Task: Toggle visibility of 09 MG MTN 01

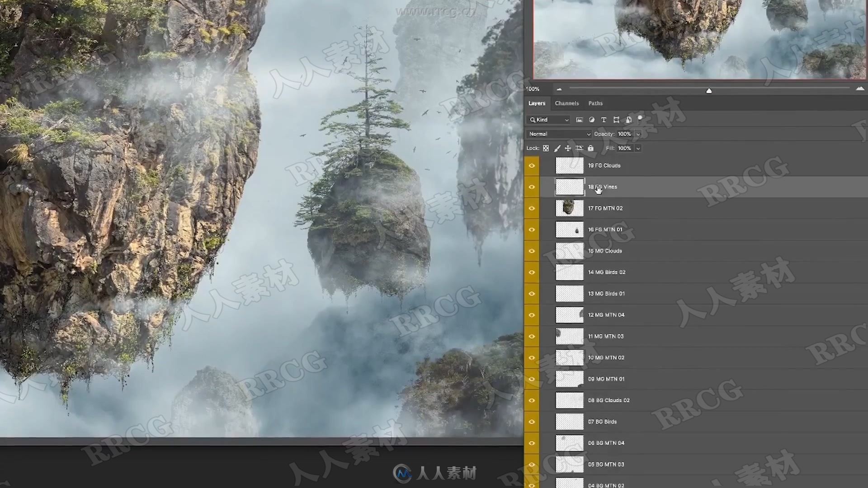Action: coord(532,379)
